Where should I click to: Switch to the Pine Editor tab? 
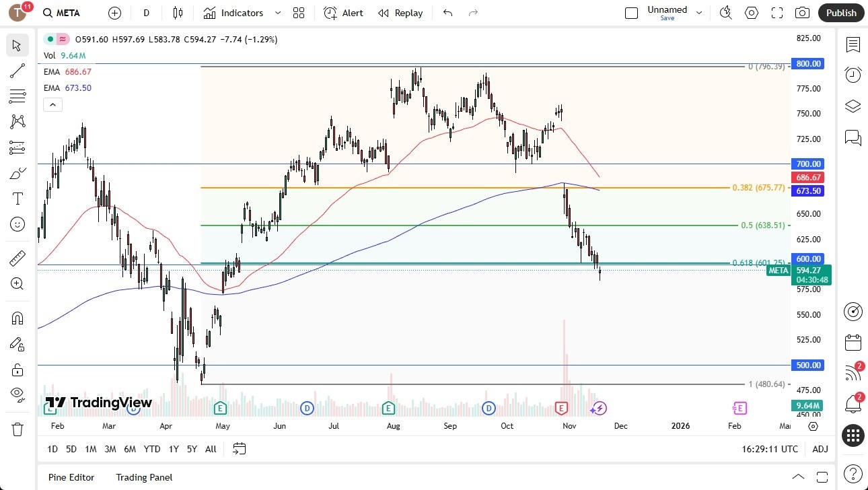(71, 477)
